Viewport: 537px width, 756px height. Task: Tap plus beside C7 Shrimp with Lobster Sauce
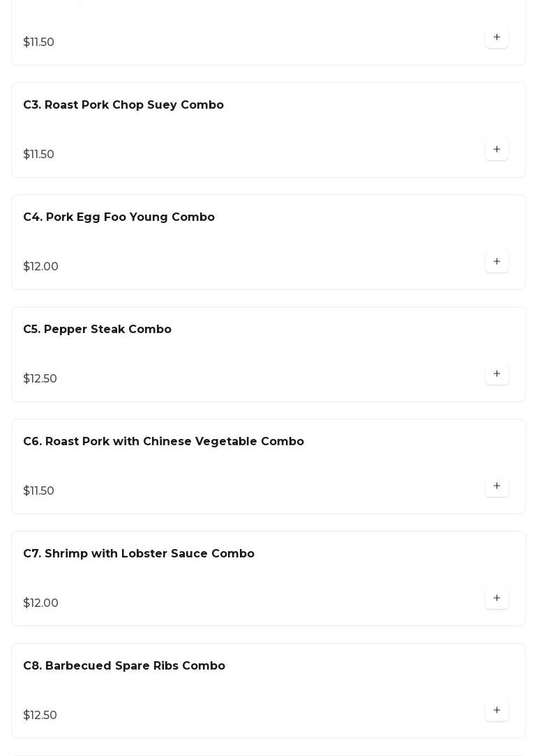click(x=497, y=599)
